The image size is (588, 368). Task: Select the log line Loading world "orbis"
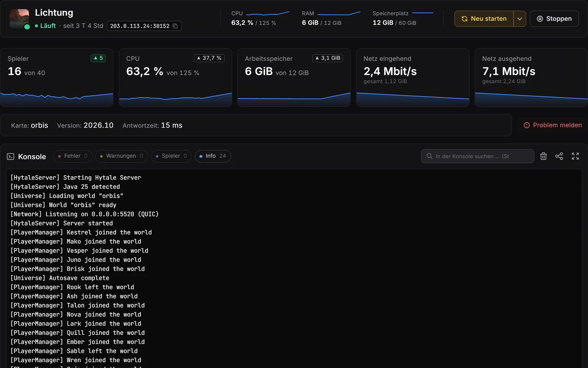pos(67,196)
